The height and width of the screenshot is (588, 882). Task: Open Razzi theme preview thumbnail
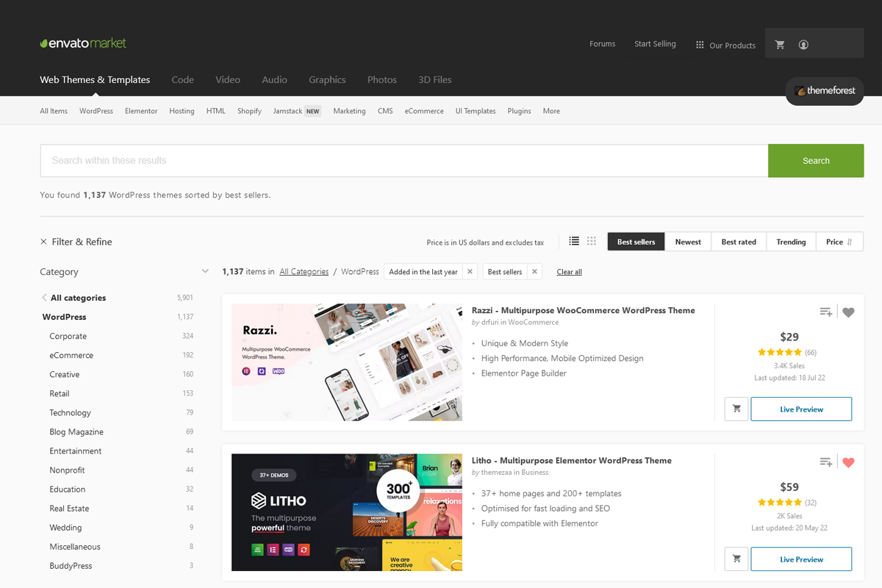347,362
